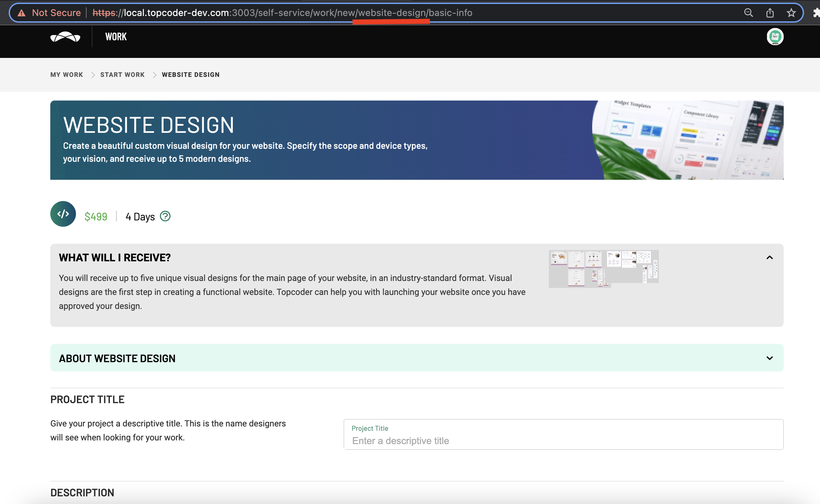Focus the Project Title input field

pyautogui.click(x=563, y=440)
